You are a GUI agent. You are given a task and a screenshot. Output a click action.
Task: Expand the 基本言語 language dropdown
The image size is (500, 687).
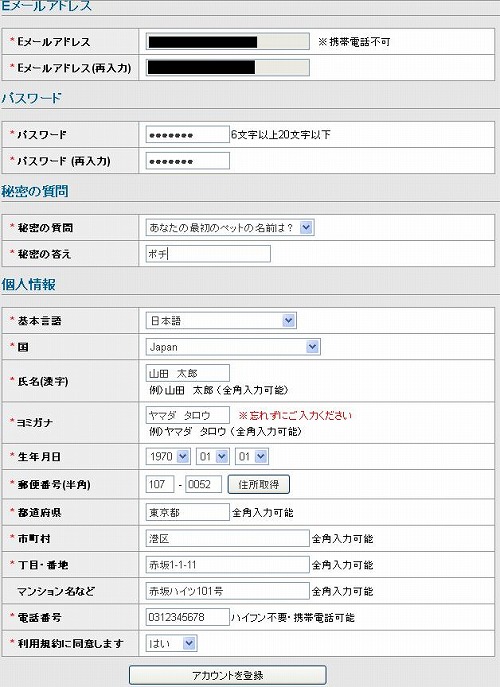point(288,320)
